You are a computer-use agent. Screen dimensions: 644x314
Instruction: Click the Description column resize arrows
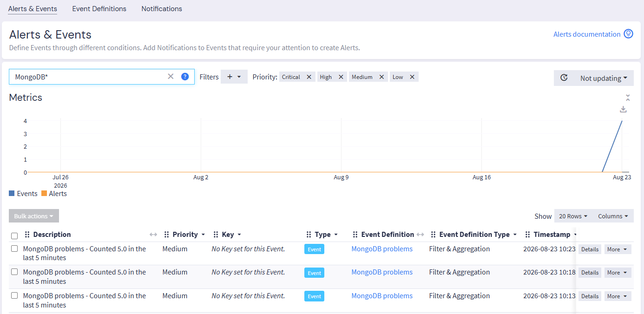[x=153, y=235]
